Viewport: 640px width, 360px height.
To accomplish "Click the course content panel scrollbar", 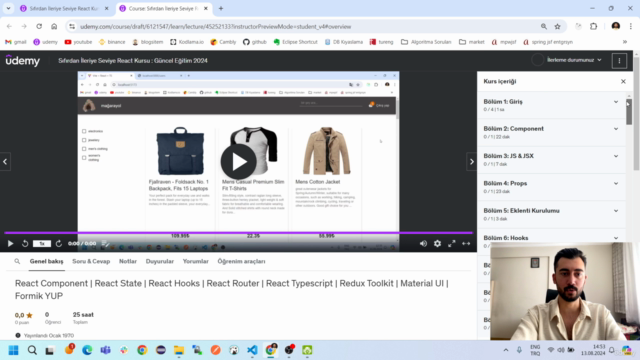I will [629, 111].
